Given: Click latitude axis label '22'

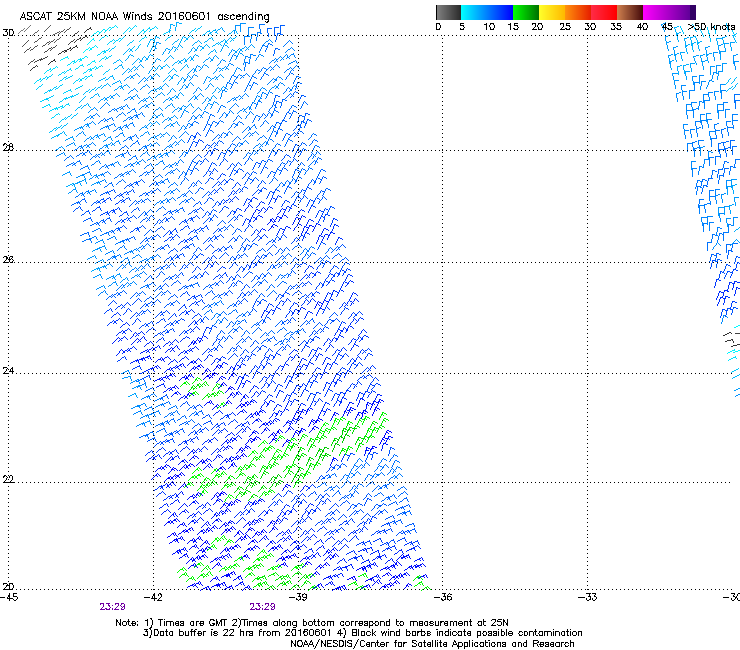Looking at the screenshot, I should click(8, 479).
